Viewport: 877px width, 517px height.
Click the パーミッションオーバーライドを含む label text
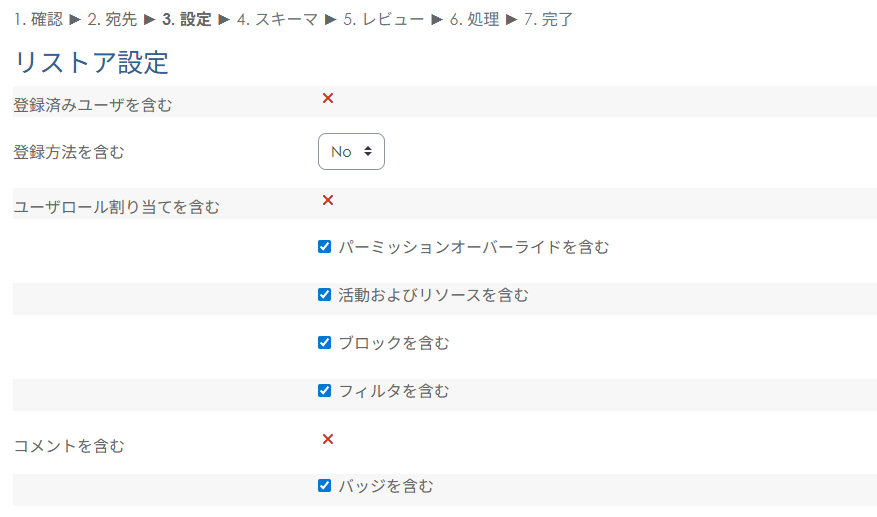[473, 246]
